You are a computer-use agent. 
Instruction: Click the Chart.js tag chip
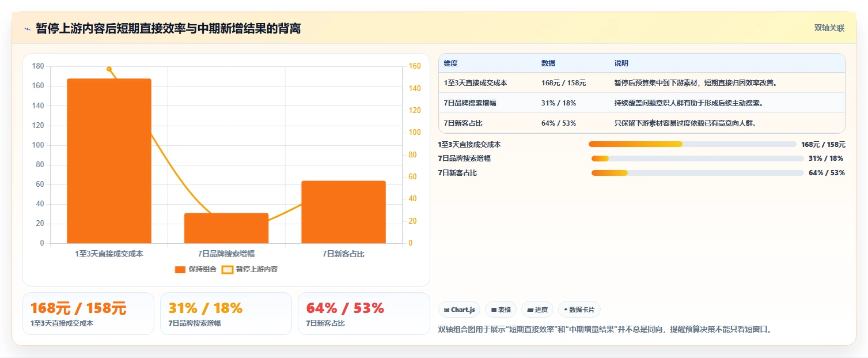tap(459, 310)
